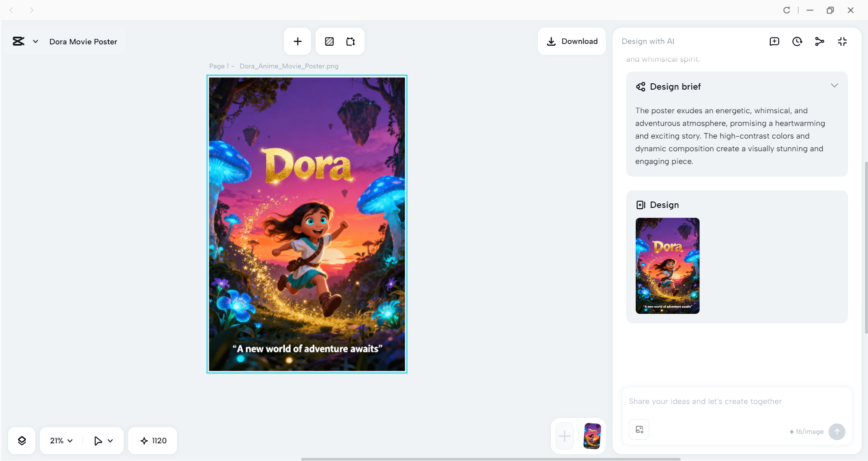Navigate back with the left arrow
Viewport: 868px width, 461px height.
pos(11,10)
